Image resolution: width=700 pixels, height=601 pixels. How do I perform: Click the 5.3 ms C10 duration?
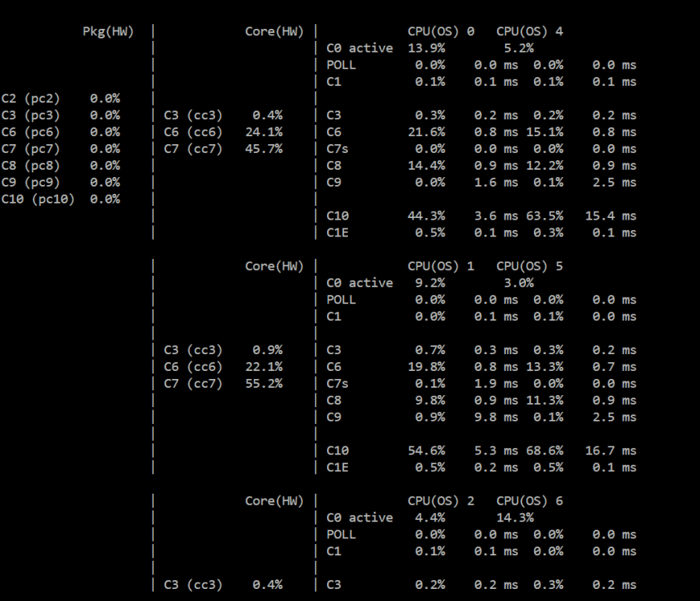[496, 450]
